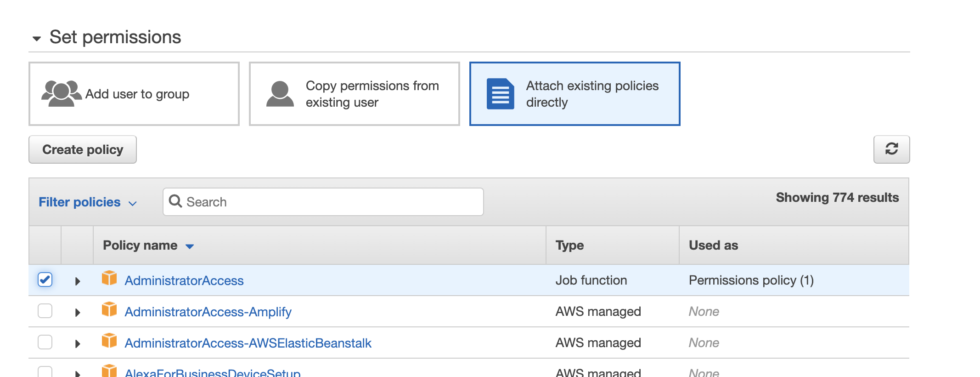Expand the AdministratorAccess-Amplify row details
This screenshot has width=980, height=377.
78,313
